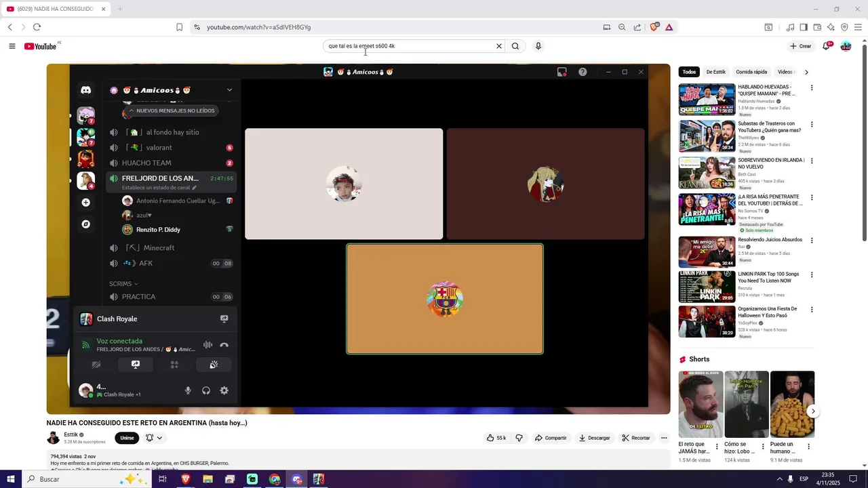The height and width of the screenshot is (488, 868).
Task: Open options for HABLANDO HUEVADAS video
Action: coord(812,87)
